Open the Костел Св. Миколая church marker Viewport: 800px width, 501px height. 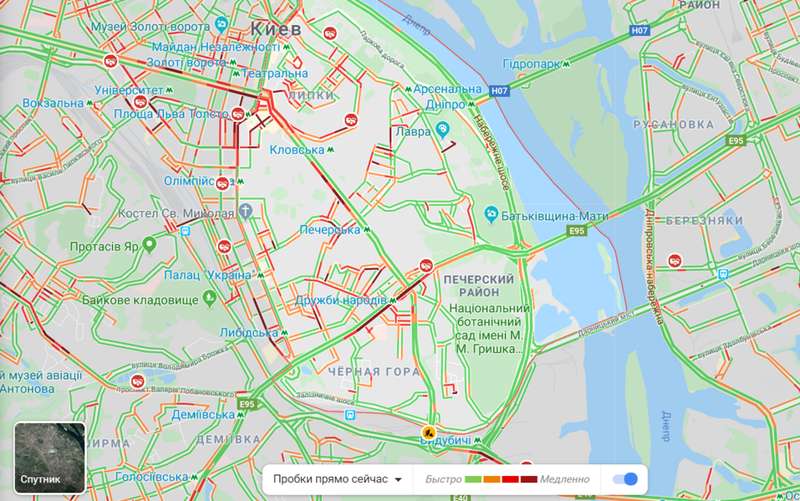click(x=245, y=211)
